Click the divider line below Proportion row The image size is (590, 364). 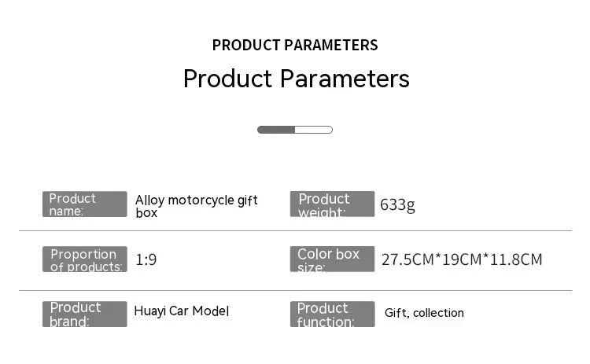pyautogui.click(x=295, y=291)
